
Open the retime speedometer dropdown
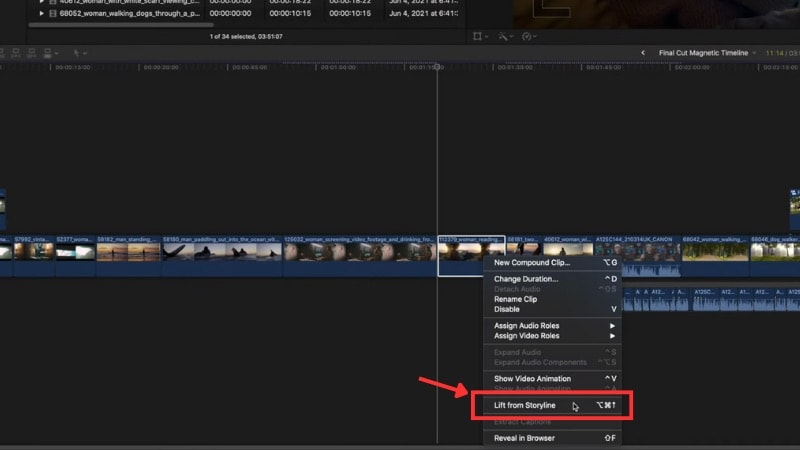point(530,36)
